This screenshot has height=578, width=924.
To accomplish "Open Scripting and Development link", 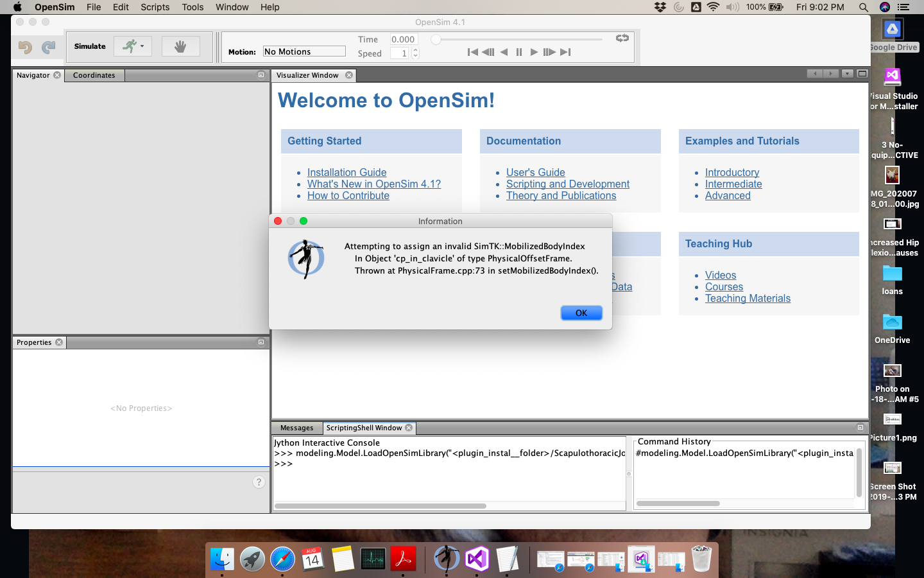I will [x=568, y=184].
